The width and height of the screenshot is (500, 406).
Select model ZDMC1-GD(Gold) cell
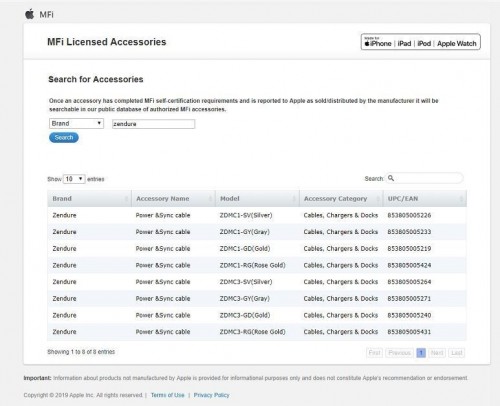click(x=245, y=249)
